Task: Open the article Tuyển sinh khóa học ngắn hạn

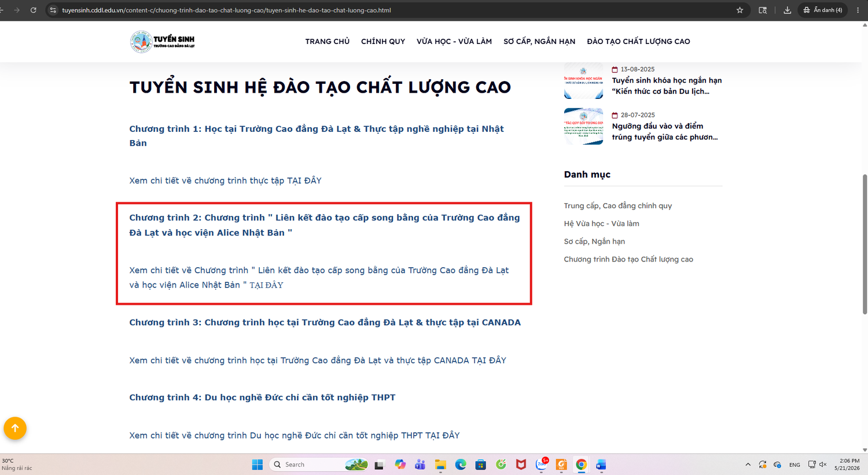Action: click(x=667, y=86)
